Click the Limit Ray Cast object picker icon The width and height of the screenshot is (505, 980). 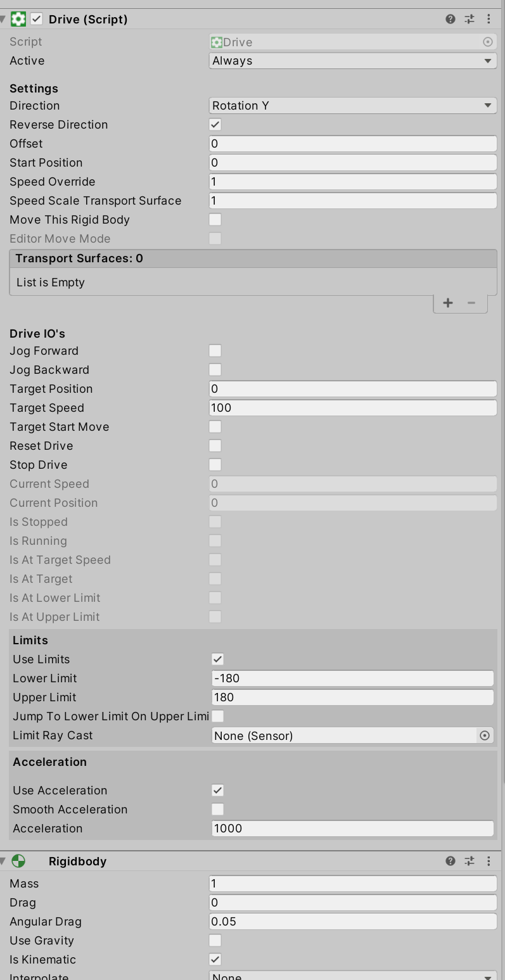(485, 735)
